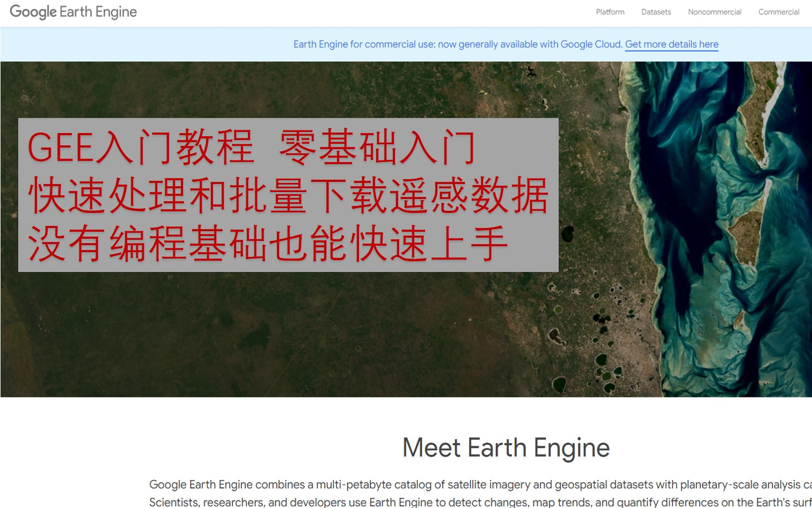The image size is (812, 508).
Task: Go to the Noncommercial page
Action: 714,12
